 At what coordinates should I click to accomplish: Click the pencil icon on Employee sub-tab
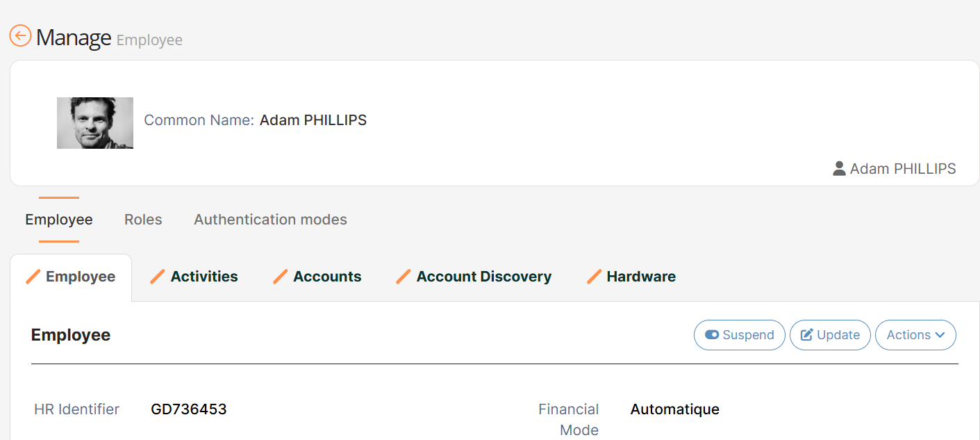pos(33,277)
